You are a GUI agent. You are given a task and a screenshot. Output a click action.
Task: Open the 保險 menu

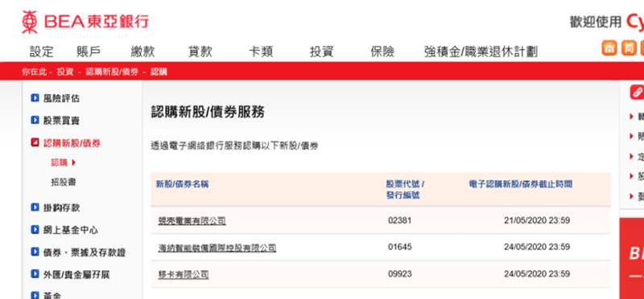(x=382, y=51)
